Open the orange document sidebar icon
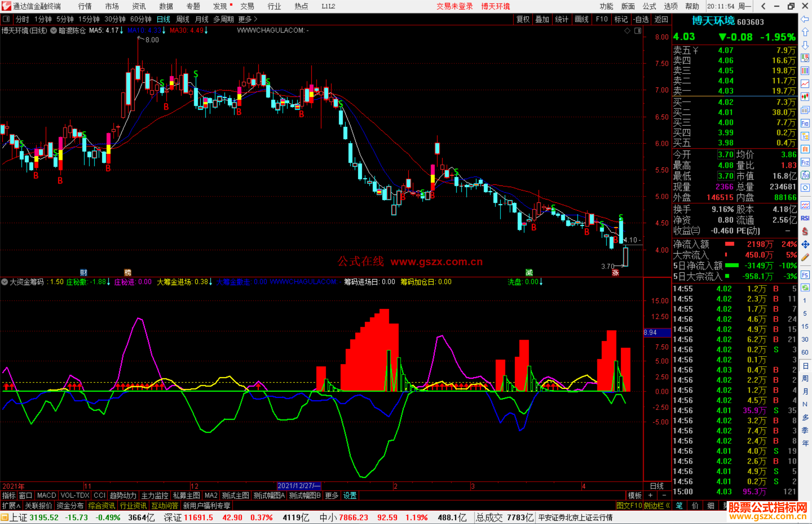 coord(805,149)
